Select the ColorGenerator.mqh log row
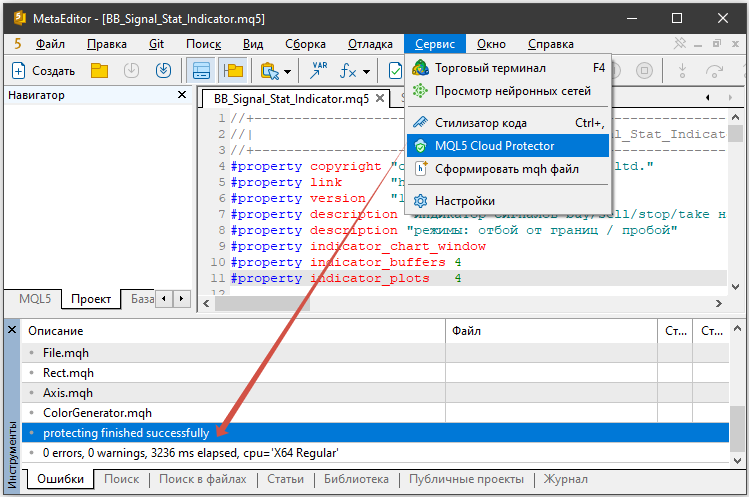Image resolution: width=749 pixels, height=497 pixels. [375, 413]
